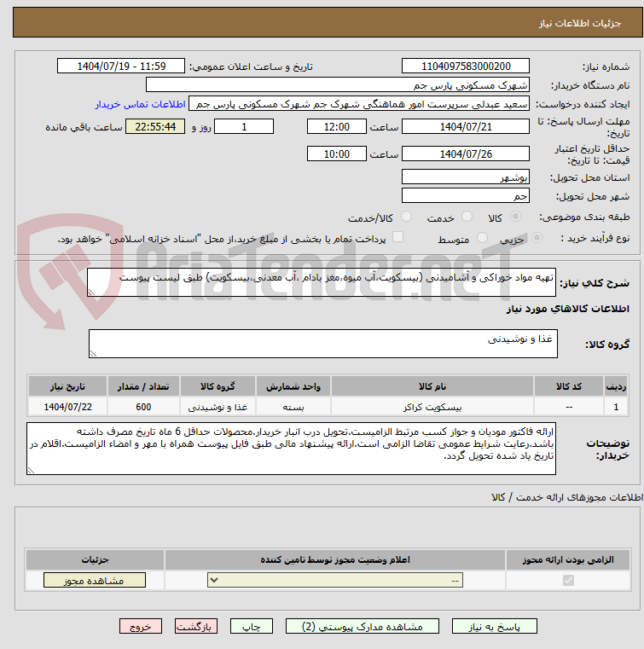Image resolution: width=644 pixels, height=649 pixels.
Task: Click the مشاهده مجوز button
Action: [x=95, y=580]
